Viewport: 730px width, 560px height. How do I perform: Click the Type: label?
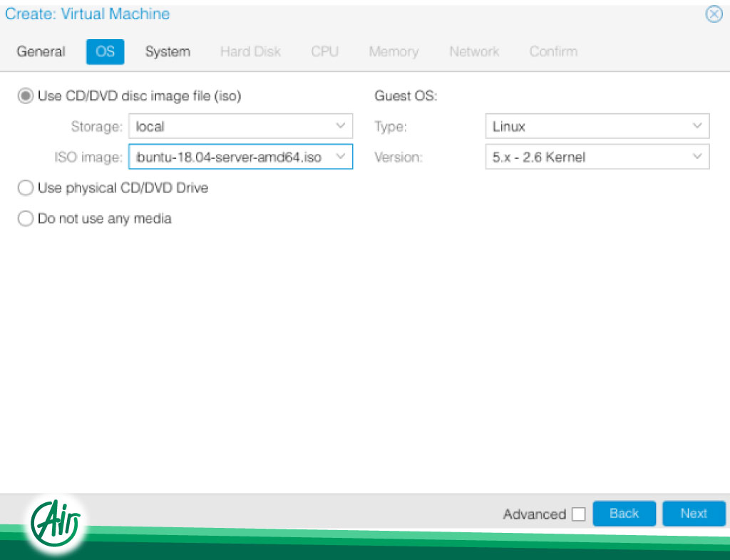coord(391,127)
